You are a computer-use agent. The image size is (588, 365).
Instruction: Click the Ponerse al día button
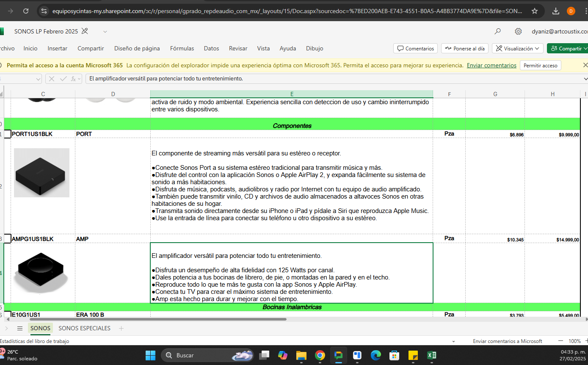464,48
